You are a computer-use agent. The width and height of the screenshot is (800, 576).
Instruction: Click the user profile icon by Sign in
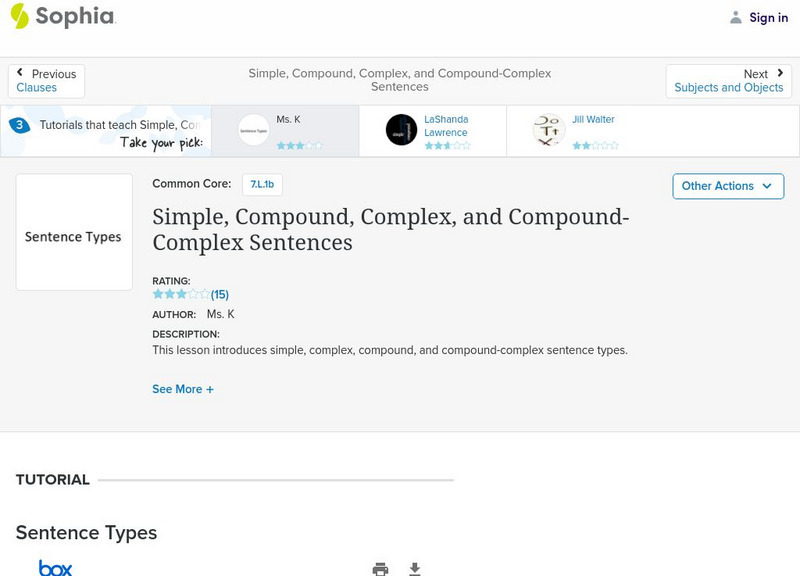coord(736,17)
